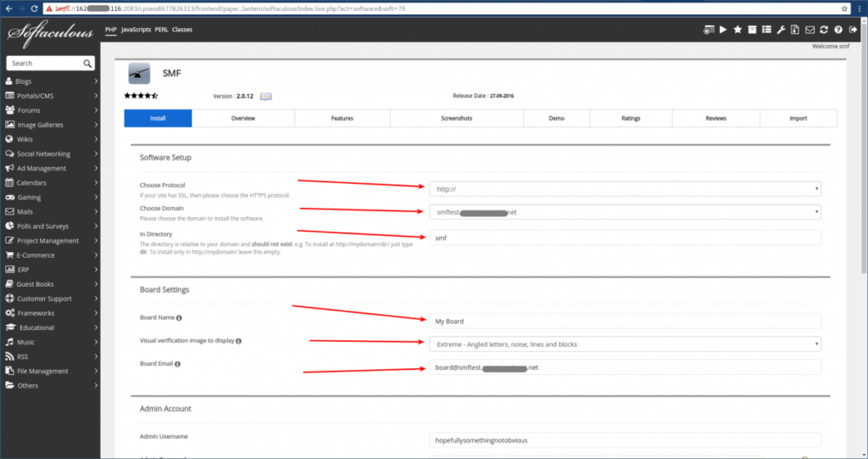Viewport: 868px width, 459px height.
Task: Expand Project Management category chevron
Action: coord(96,241)
